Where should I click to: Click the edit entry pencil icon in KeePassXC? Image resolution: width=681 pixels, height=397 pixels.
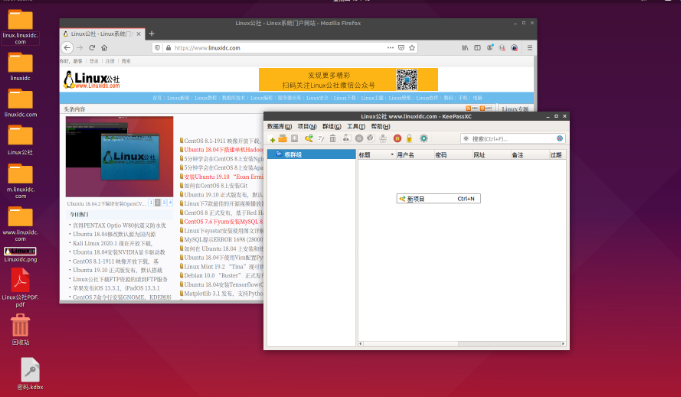coord(321,139)
